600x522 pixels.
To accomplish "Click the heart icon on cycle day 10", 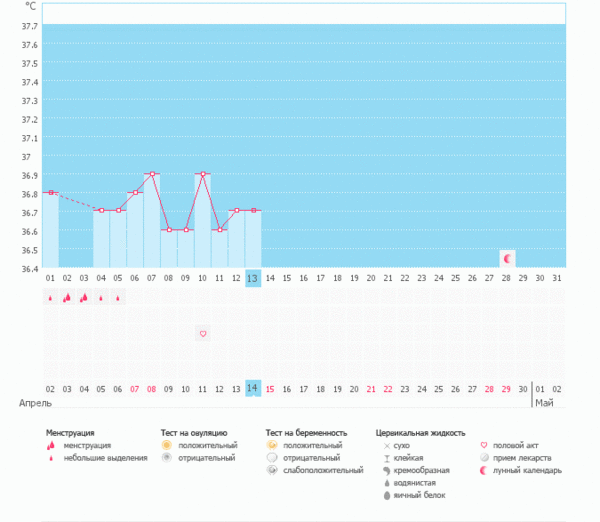I will 203,333.
